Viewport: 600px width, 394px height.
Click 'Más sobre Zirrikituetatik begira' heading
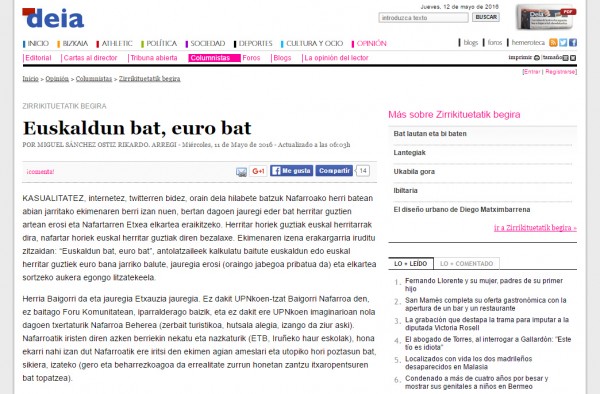click(454, 114)
